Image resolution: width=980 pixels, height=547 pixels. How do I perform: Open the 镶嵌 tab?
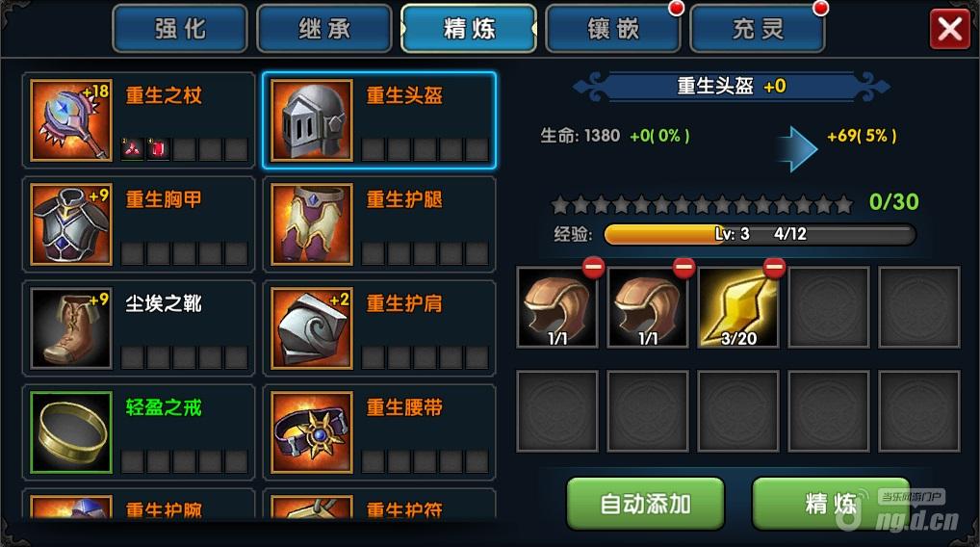613,29
